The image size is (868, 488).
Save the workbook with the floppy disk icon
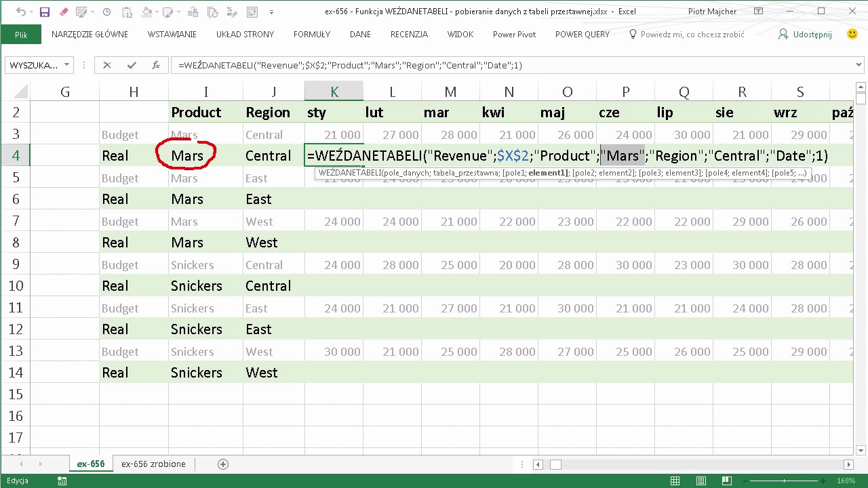pos(44,12)
